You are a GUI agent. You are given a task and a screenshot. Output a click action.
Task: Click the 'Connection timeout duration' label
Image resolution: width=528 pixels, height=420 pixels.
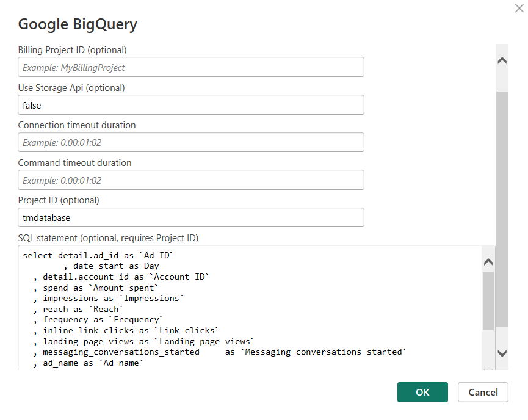(x=77, y=125)
